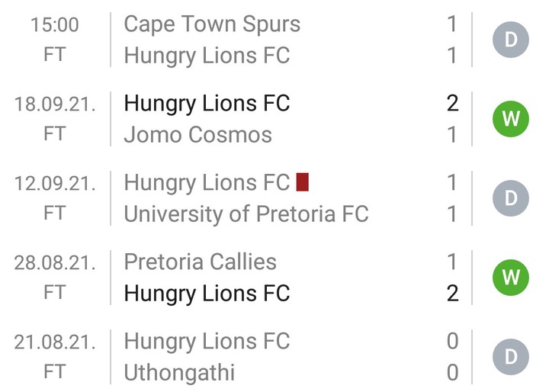Open the 18.09.21 match date
The height and width of the screenshot is (392, 549).
point(55,104)
